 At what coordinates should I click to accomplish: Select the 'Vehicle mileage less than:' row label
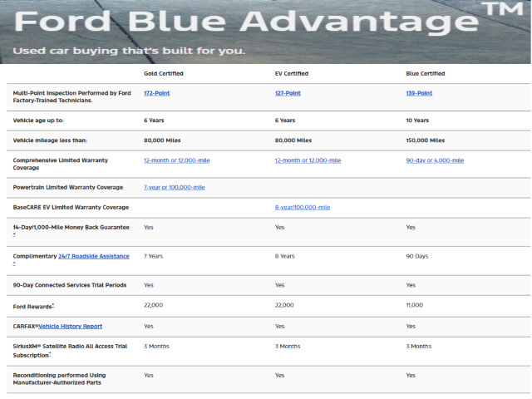[x=50, y=140]
